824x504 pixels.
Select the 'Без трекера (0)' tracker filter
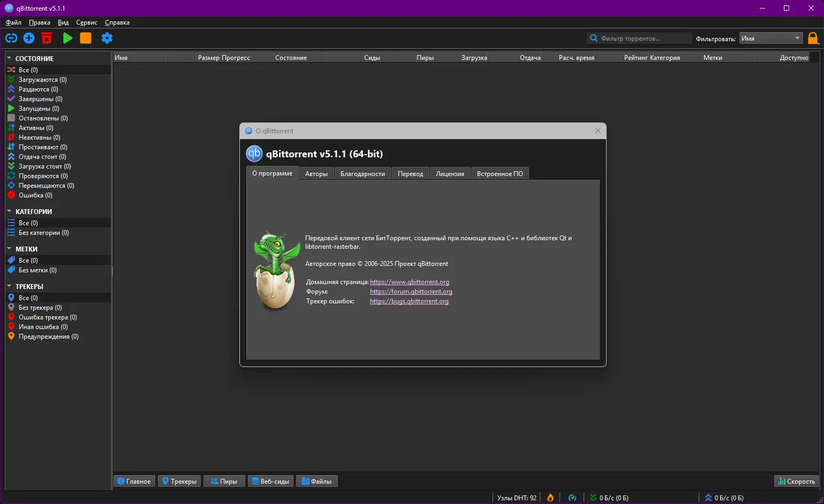click(58, 308)
